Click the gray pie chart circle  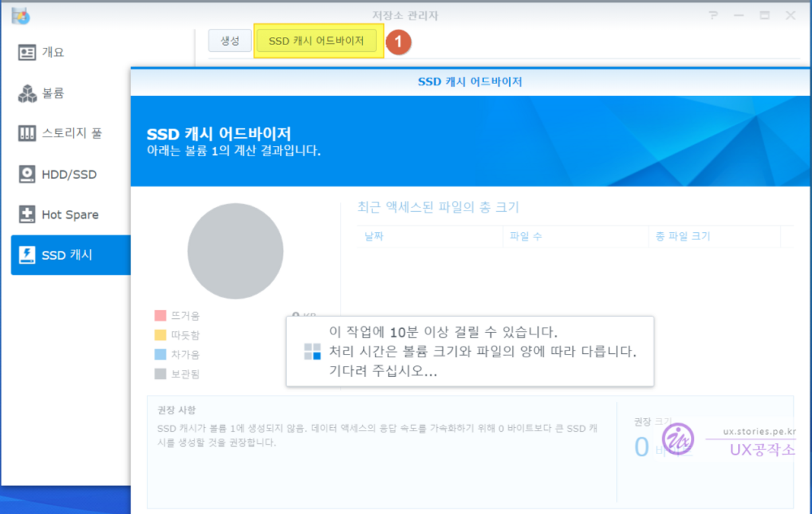(235, 252)
